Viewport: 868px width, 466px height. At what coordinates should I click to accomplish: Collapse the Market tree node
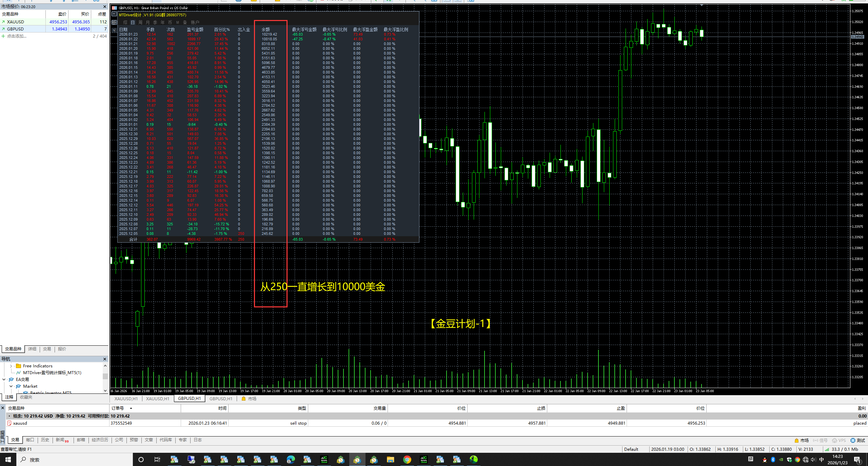11,386
